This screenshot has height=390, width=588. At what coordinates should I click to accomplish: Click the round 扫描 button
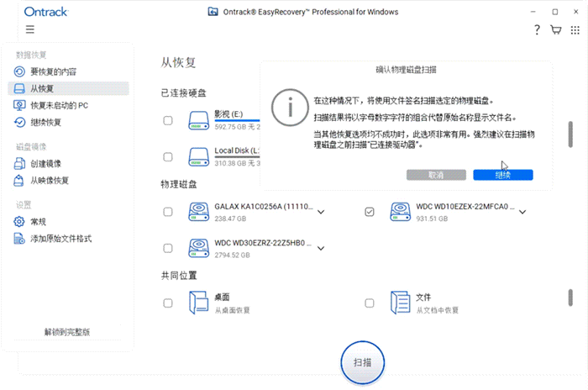click(x=363, y=362)
